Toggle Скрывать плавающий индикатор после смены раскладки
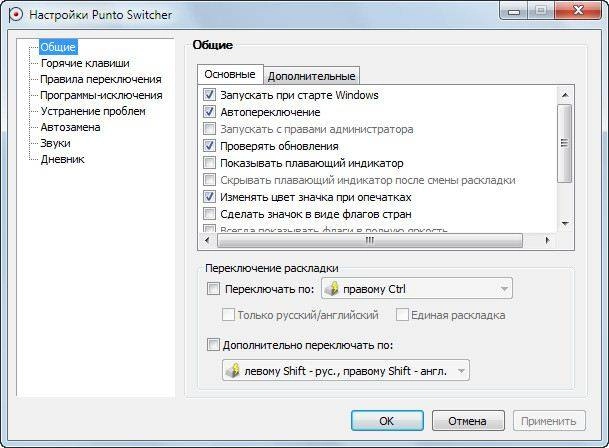Viewport: 609px width, 448px height. [x=209, y=180]
